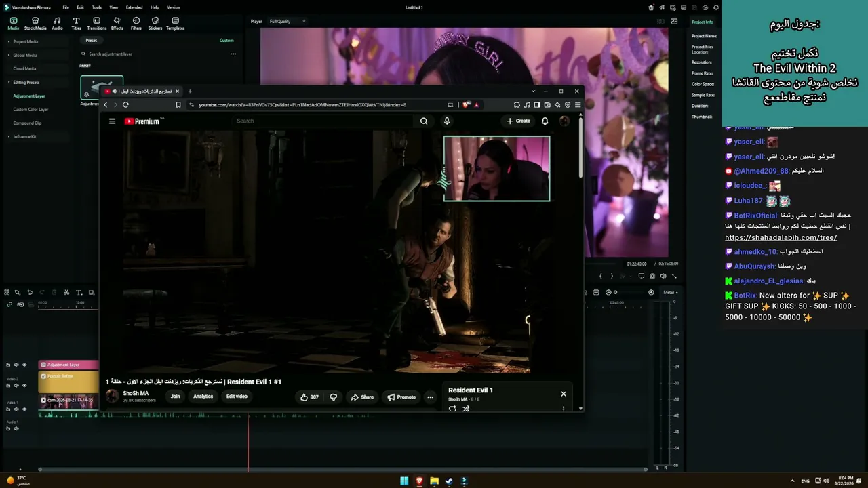Open the Edit menu
The image size is (868, 488).
(x=80, y=7)
